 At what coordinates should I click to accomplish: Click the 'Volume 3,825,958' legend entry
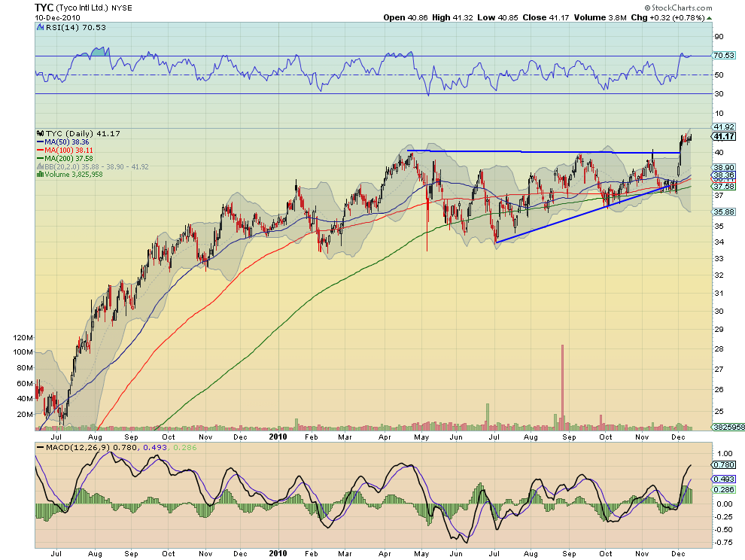(73, 175)
